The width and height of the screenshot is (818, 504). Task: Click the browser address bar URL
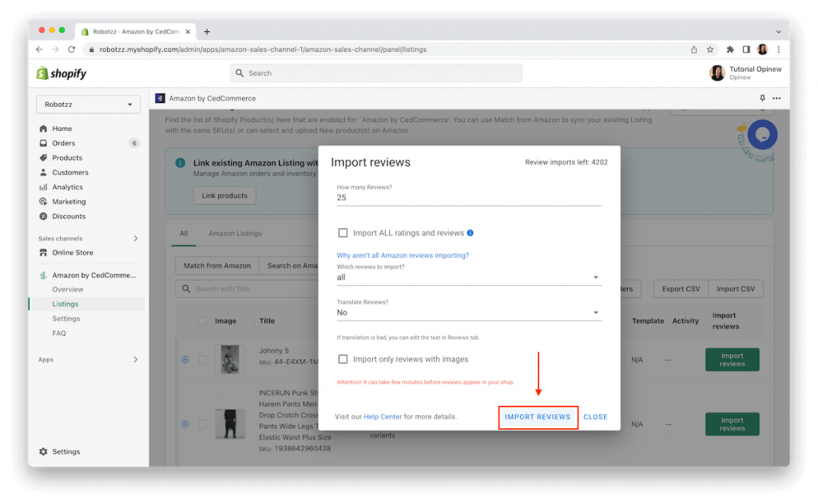point(263,50)
